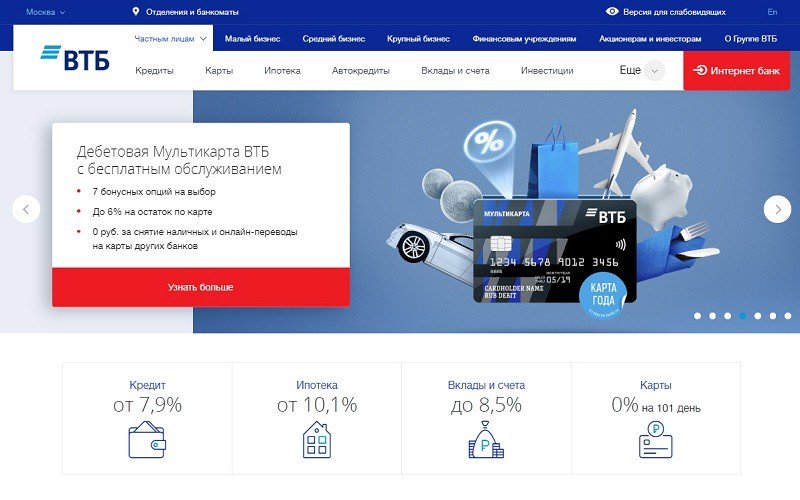Open Финансовым учреждениям section
Screen dimensions: 800x500
[x=524, y=38]
